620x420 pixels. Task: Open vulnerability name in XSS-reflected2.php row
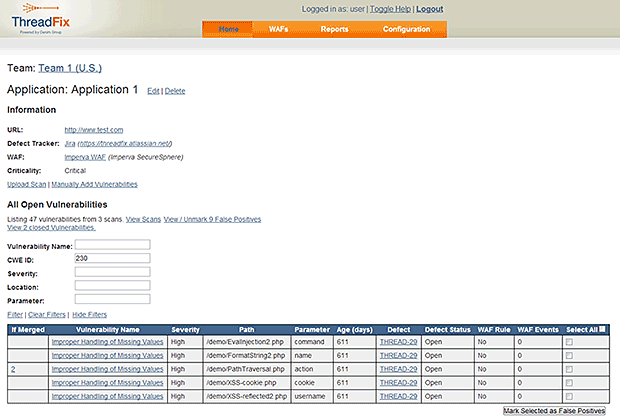(107, 396)
